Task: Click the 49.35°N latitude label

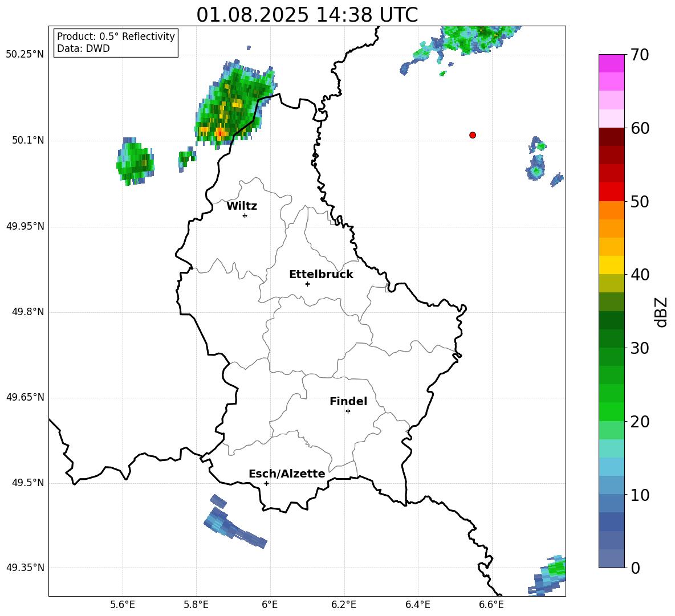Action: [x=25, y=568]
